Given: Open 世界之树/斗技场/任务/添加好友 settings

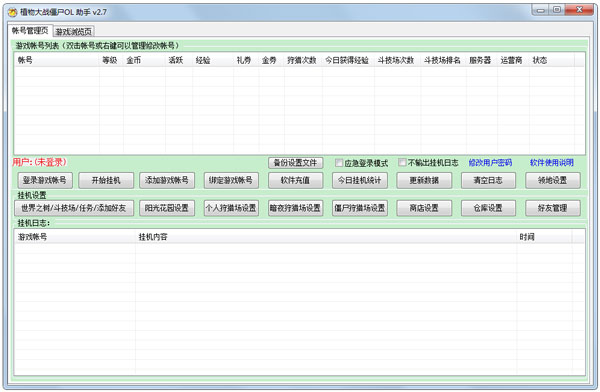Looking at the screenshot, I should (x=74, y=208).
